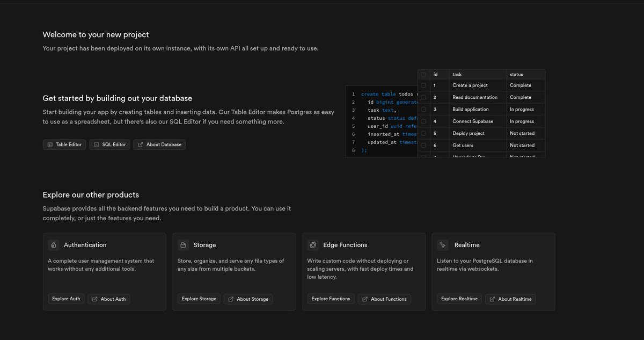Viewport: 644px width, 340px height.
Task: Check the row for Deploy project
Action: 423,133
